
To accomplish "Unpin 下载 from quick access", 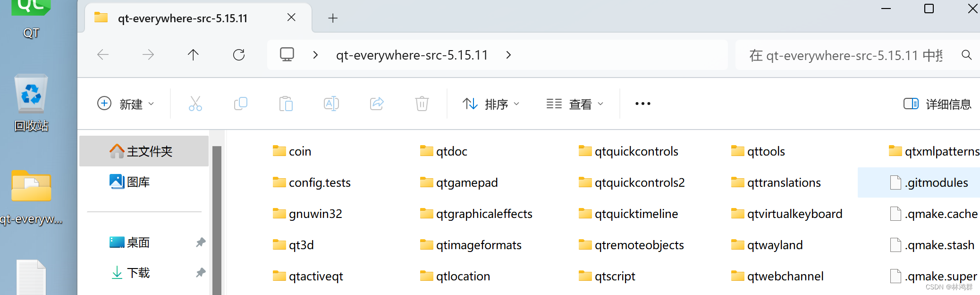I will click(201, 273).
